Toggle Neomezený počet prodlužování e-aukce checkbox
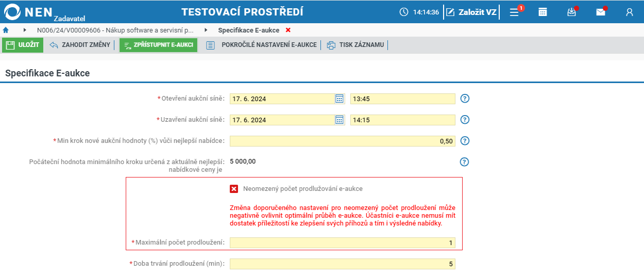 234,189
